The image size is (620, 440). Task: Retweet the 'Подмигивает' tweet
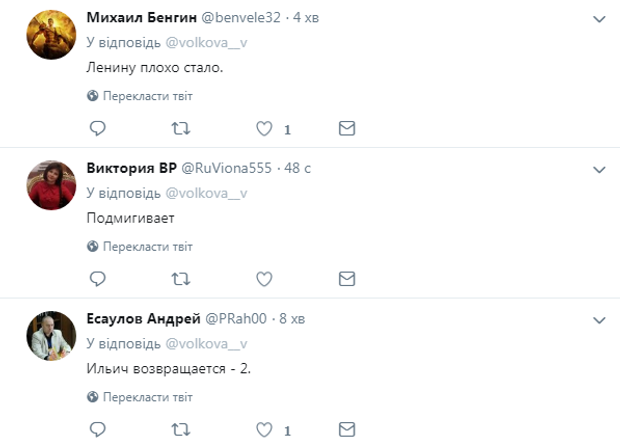[181, 279]
